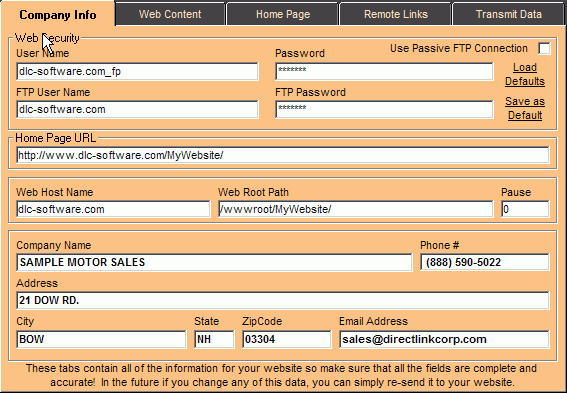Open the Transmit Data tab
This screenshot has width=567, height=393.
coord(508,14)
